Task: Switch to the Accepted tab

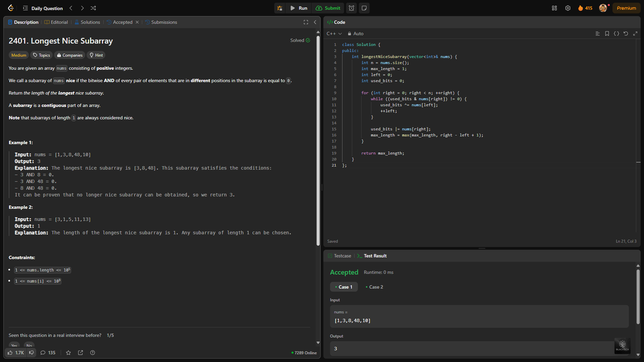Action: tap(119, 22)
